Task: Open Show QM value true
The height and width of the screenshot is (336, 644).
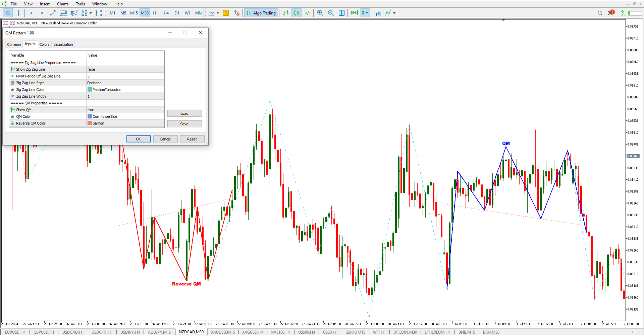Action: (x=125, y=110)
